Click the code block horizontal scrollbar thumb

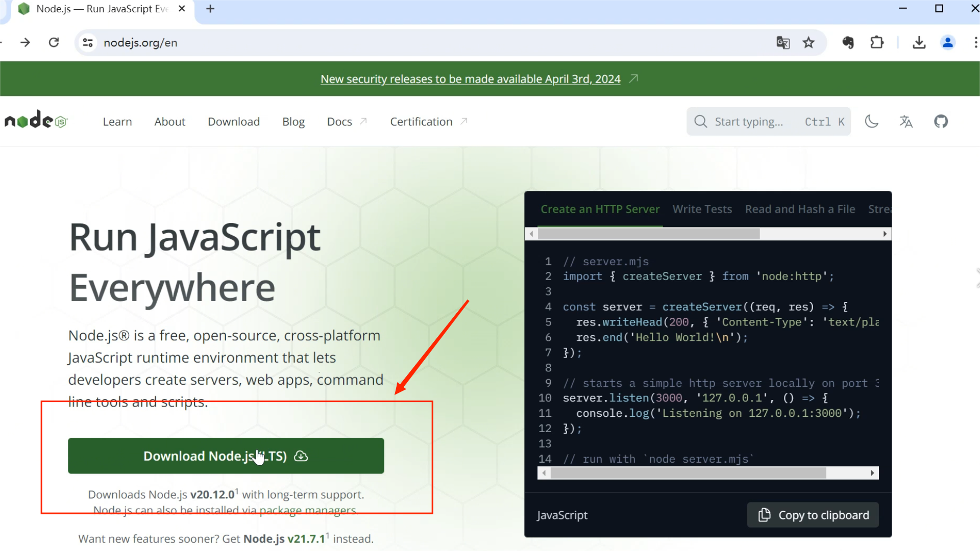(688, 473)
